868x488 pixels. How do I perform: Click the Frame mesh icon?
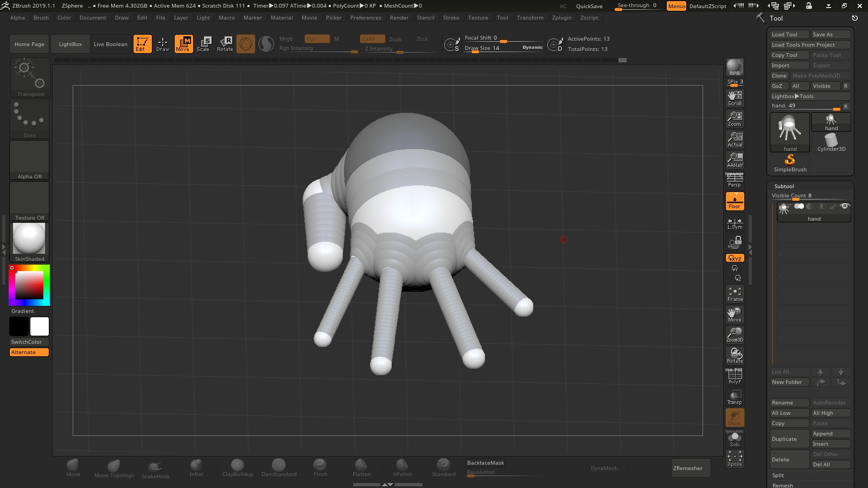click(735, 294)
